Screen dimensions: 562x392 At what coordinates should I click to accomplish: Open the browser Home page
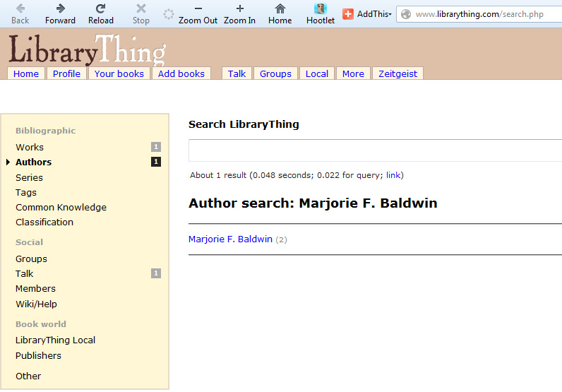point(280,14)
